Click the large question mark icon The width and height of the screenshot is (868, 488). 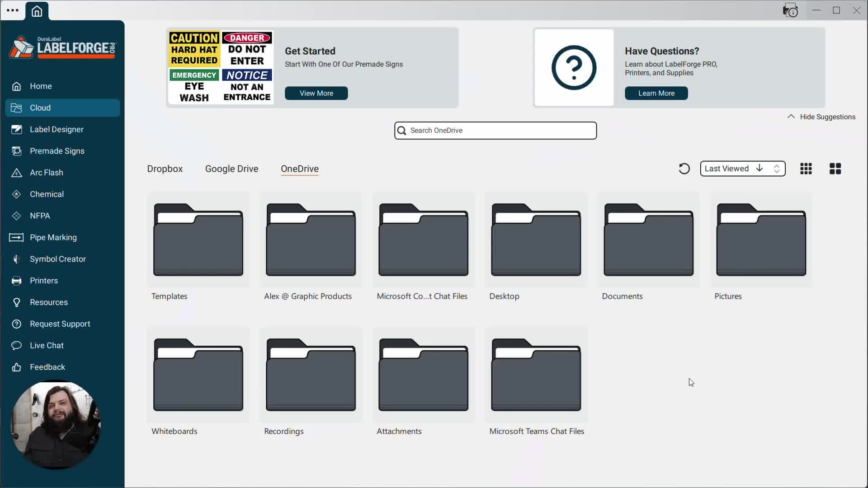(x=574, y=68)
